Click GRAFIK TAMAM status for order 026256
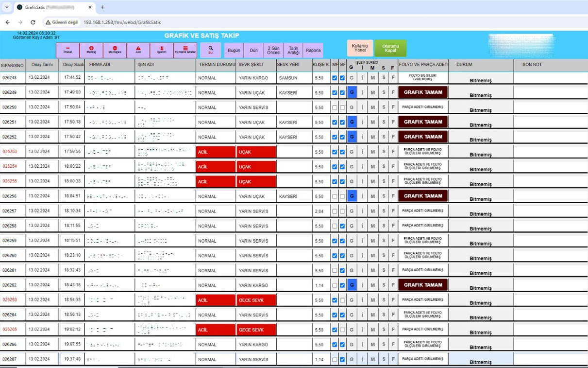 click(x=423, y=196)
